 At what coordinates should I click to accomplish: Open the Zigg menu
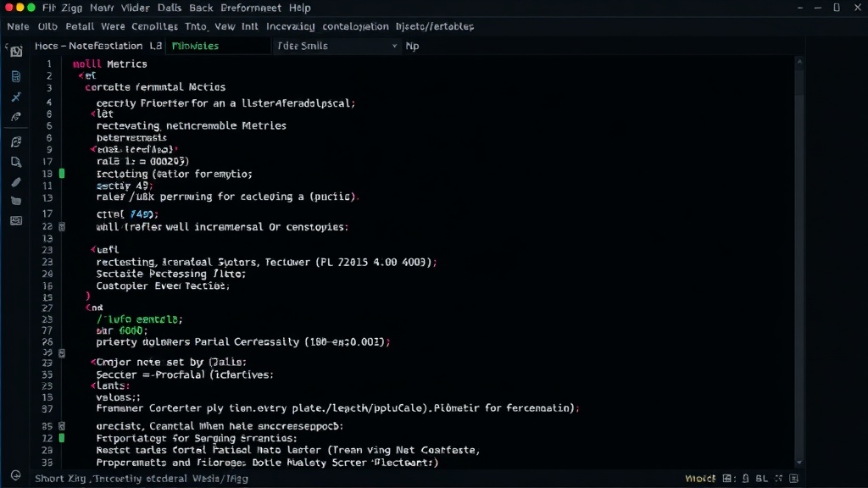[72, 8]
